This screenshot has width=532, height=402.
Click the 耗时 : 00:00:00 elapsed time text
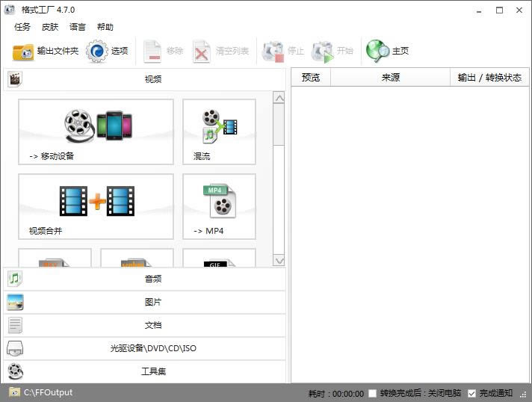point(336,394)
